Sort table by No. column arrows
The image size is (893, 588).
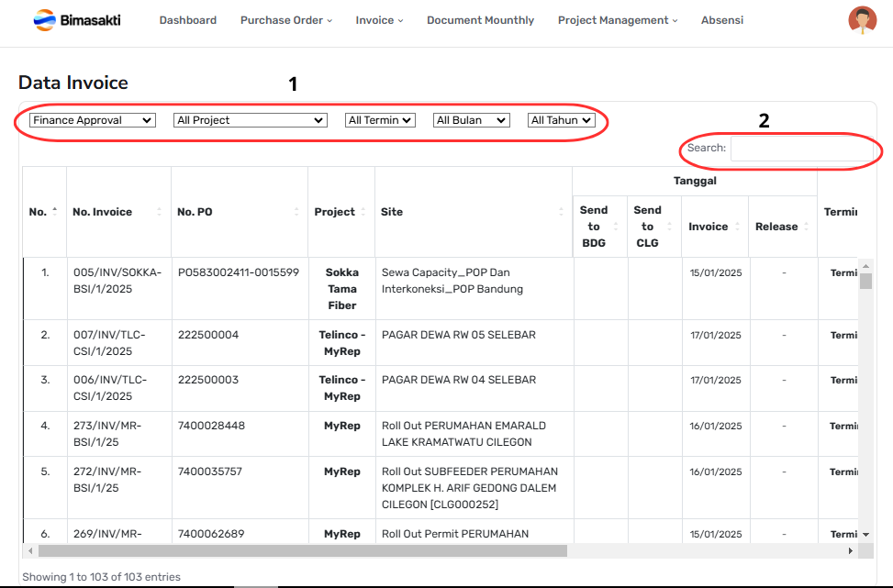point(54,212)
